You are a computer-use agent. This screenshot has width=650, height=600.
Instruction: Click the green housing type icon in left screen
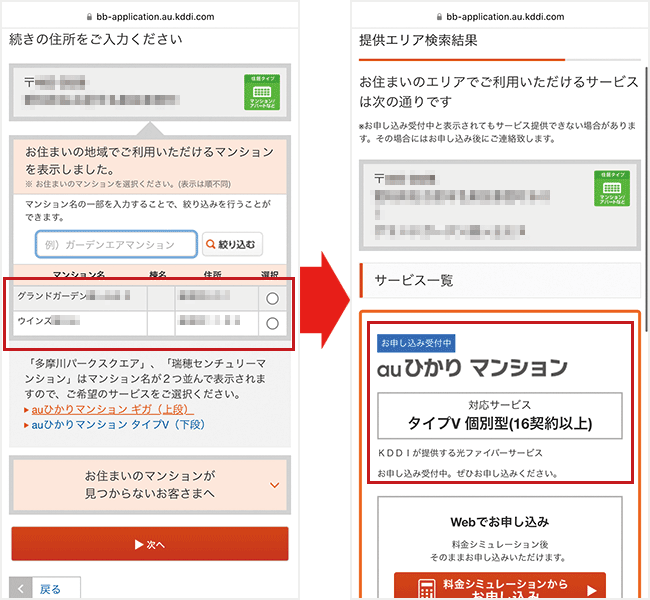tap(262, 92)
